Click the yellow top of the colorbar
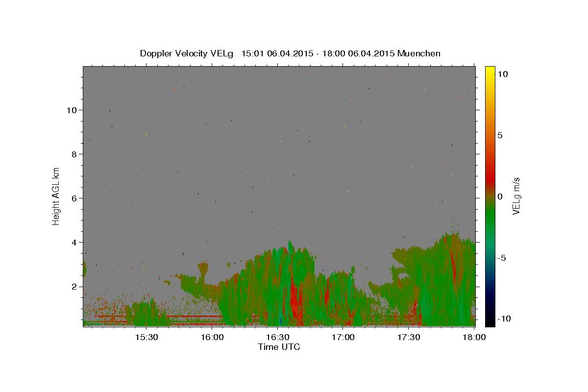Screen dimensions: 588x392 (490, 71)
